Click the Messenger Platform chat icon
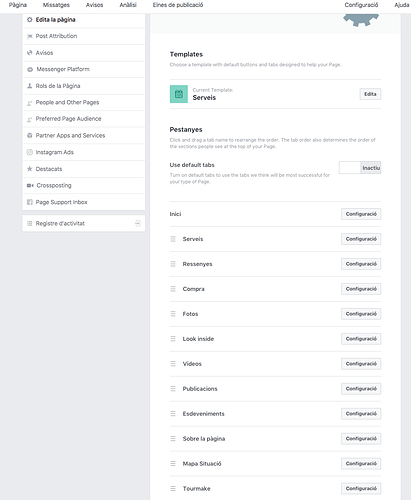Screen dimensions: 411x500 click(x=30, y=69)
